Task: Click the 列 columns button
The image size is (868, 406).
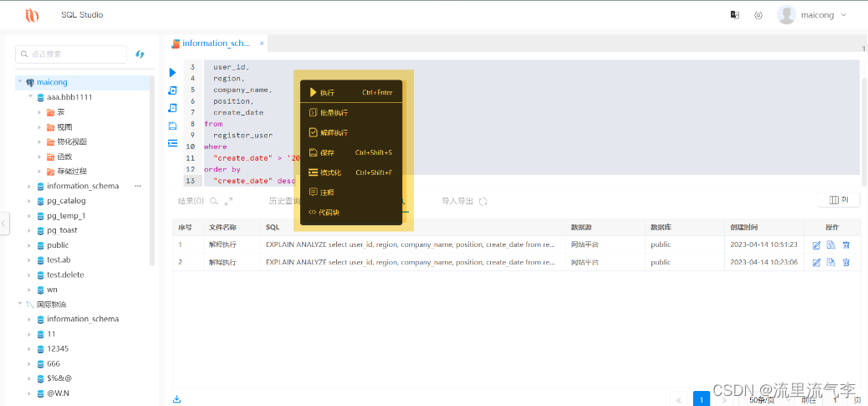Action: click(x=839, y=200)
